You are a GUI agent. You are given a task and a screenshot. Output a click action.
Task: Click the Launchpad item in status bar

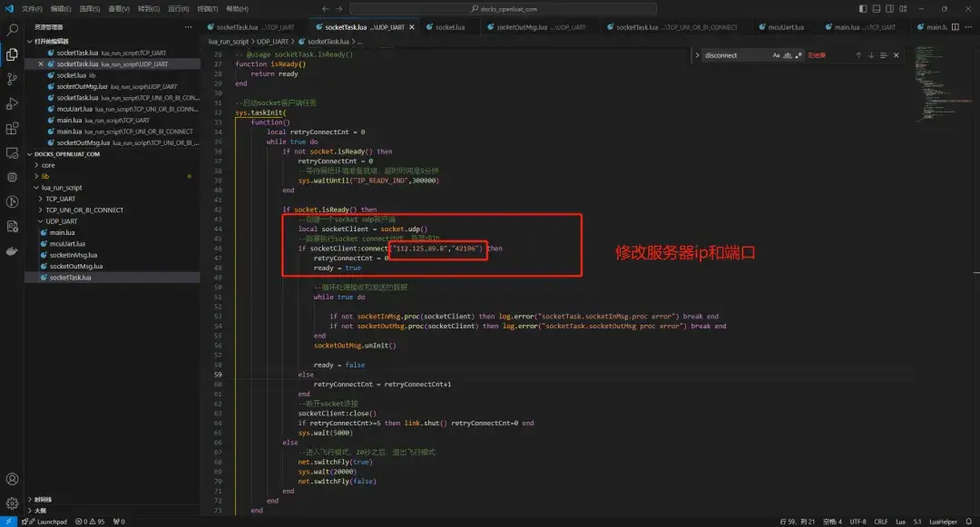tap(45, 522)
